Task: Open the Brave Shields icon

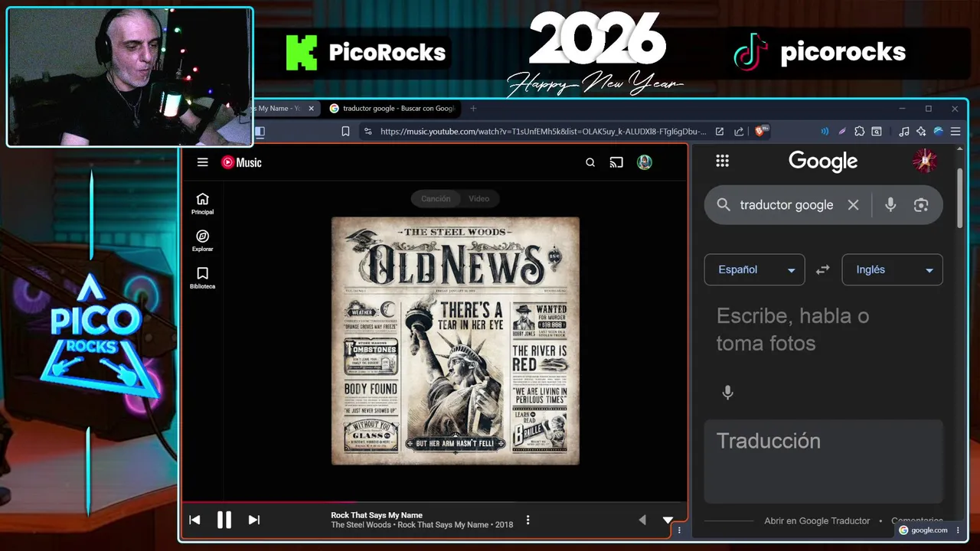Action: click(x=760, y=132)
